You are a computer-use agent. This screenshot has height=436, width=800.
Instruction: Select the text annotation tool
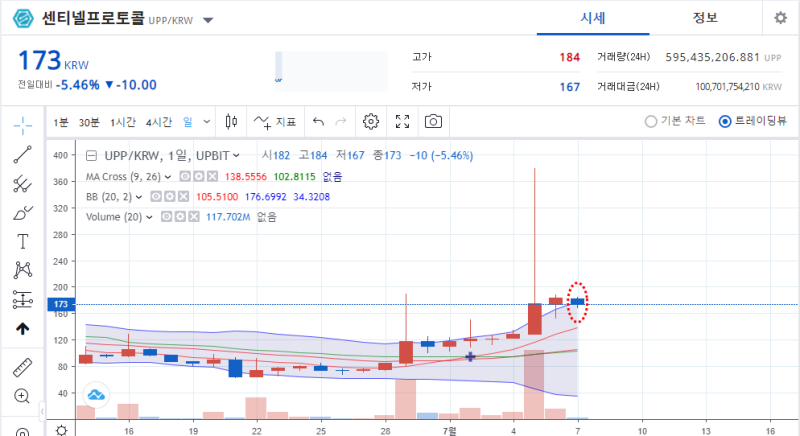pyautogui.click(x=22, y=241)
